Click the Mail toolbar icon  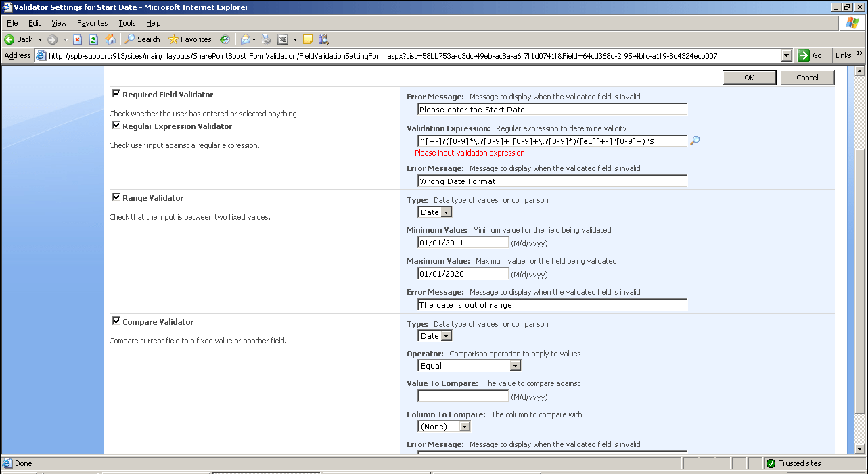[247, 39]
